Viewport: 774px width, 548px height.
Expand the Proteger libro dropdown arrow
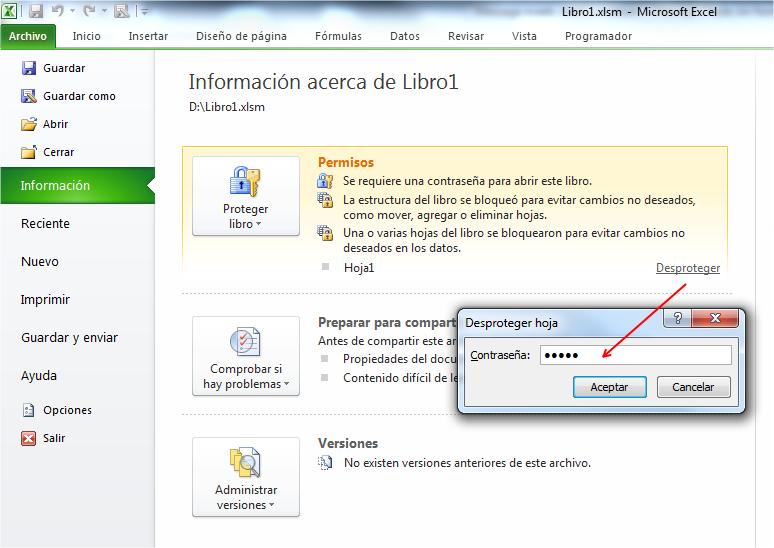259,224
